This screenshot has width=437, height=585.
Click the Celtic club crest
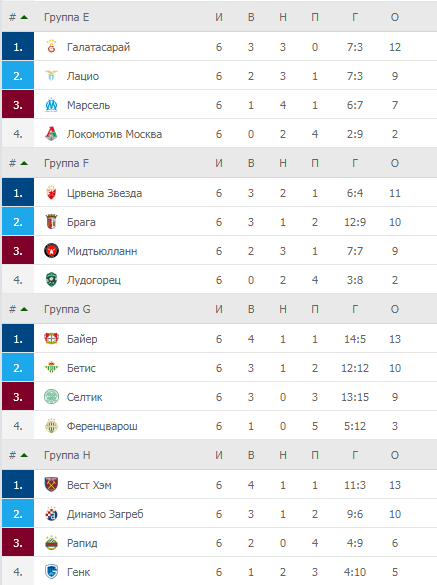(x=51, y=397)
